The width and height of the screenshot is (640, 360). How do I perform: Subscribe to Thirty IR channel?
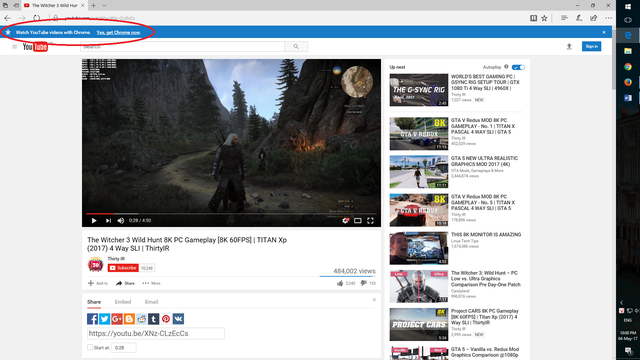click(x=123, y=268)
